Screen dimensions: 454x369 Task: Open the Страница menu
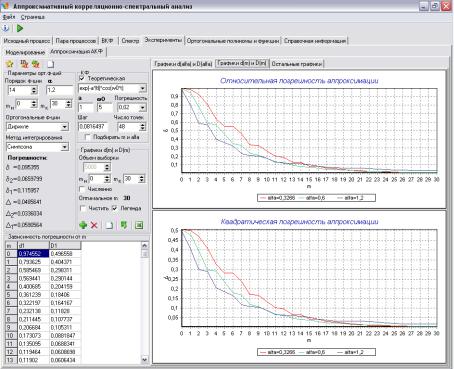(x=33, y=17)
